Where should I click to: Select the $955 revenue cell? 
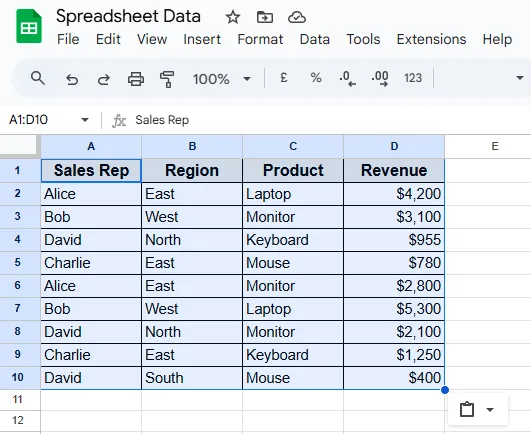tap(394, 240)
